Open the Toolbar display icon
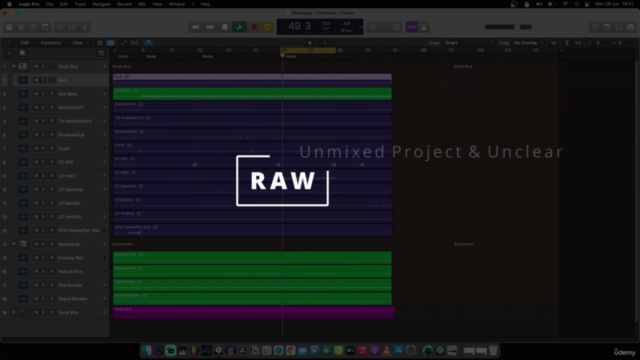Image resolution: width=640 pixels, height=360 pixels. pos(45,27)
